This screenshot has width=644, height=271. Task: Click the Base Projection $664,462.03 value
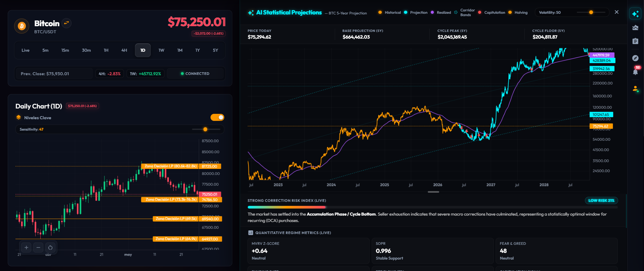356,37
